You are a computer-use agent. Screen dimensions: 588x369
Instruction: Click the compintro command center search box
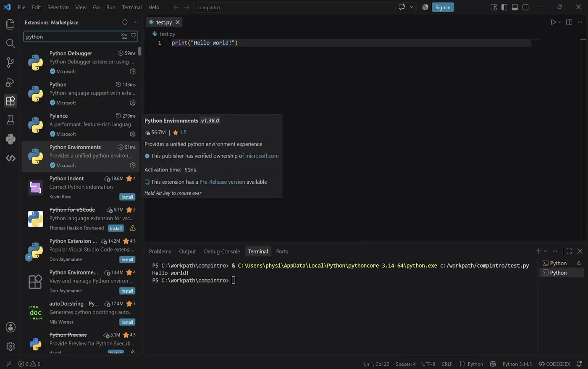pyautogui.click(x=294, y=7)
